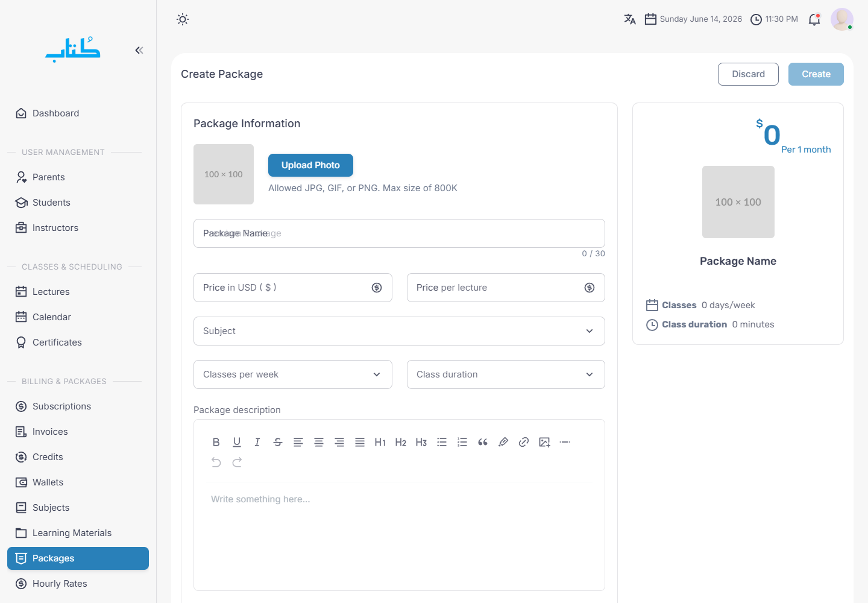Toggle bold formatting in description editor
Viewport: 868px width, 603px height.
216,442
